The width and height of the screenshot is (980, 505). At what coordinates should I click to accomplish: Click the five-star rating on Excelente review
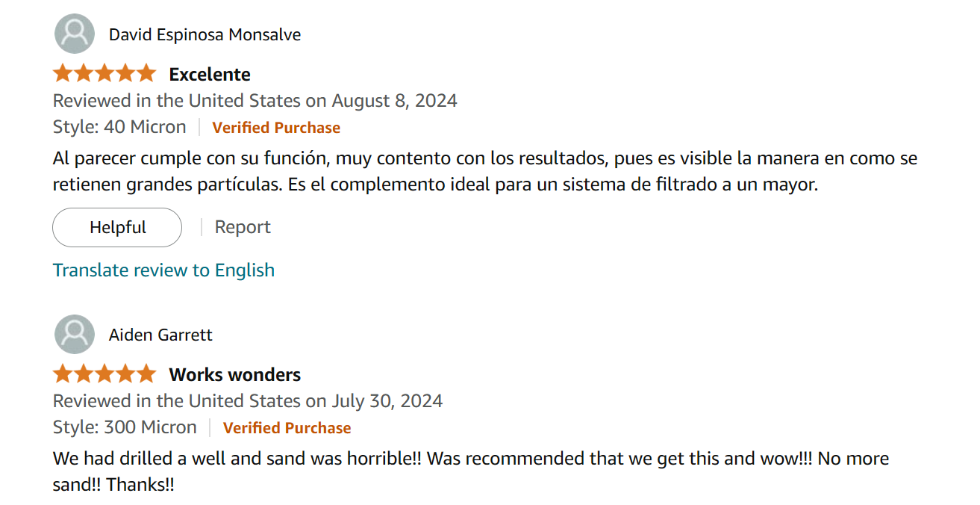point(104,74)
